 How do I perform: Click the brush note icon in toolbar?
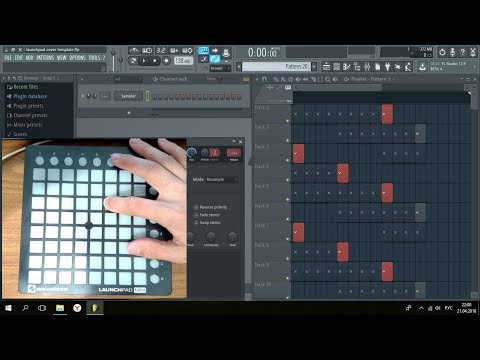point(203,60)
